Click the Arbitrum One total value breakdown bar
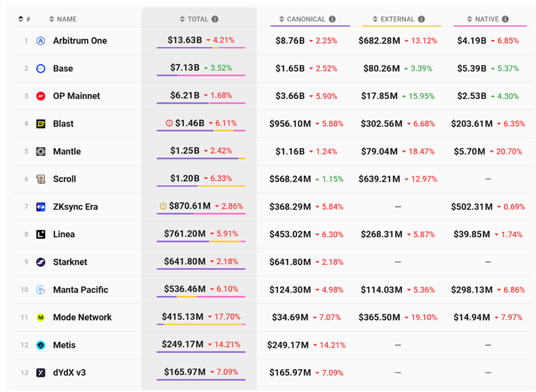 201,48
